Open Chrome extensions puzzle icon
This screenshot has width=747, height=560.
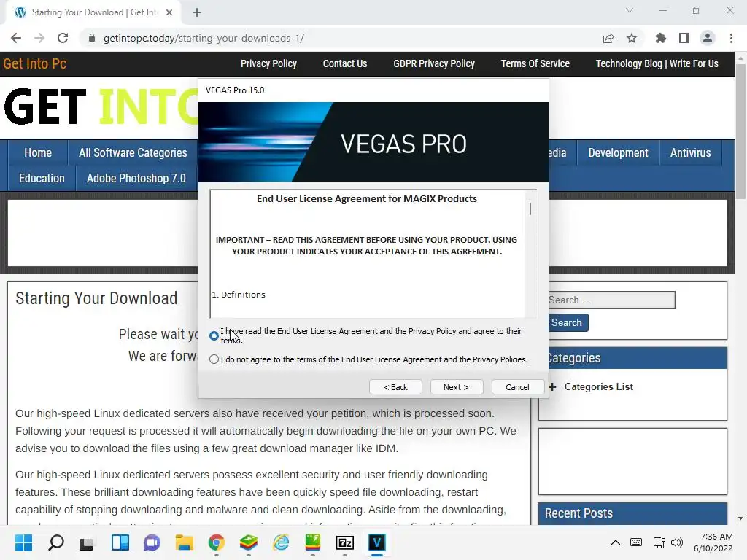pos(661,38)
